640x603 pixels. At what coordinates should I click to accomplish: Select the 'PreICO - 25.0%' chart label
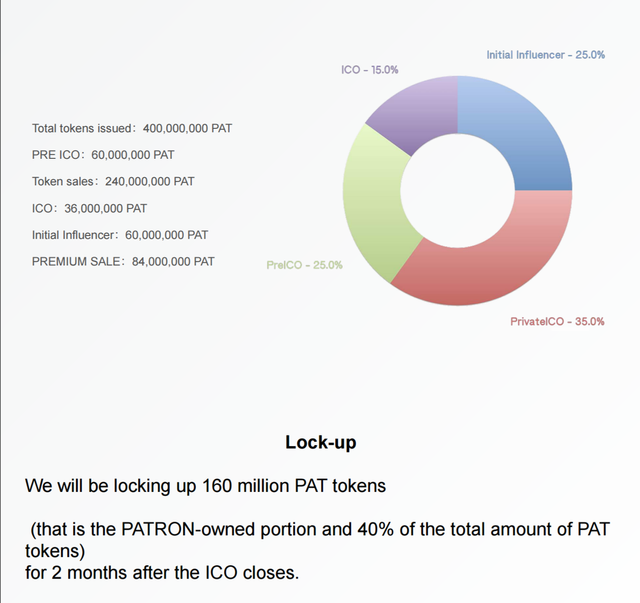(x=304, y=265)
